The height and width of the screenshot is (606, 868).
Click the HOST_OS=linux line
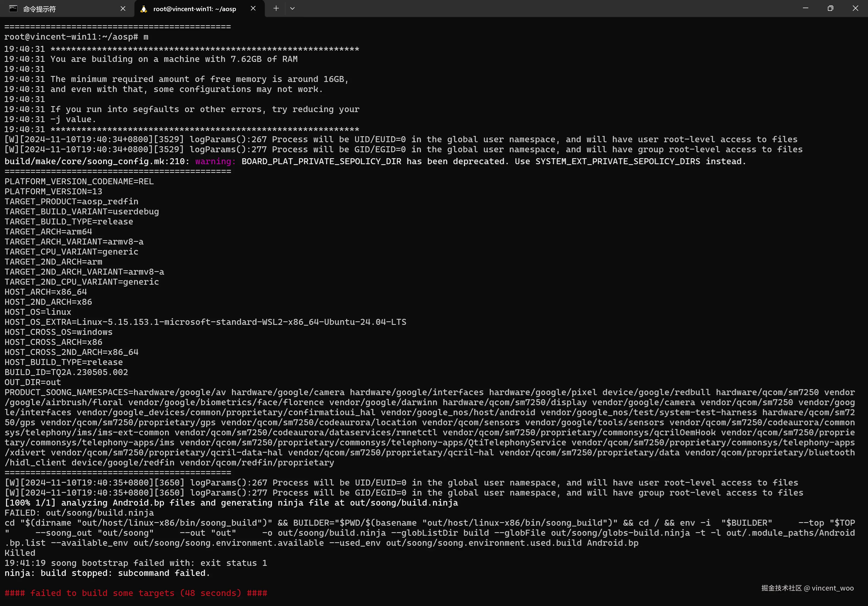(38, 312)
